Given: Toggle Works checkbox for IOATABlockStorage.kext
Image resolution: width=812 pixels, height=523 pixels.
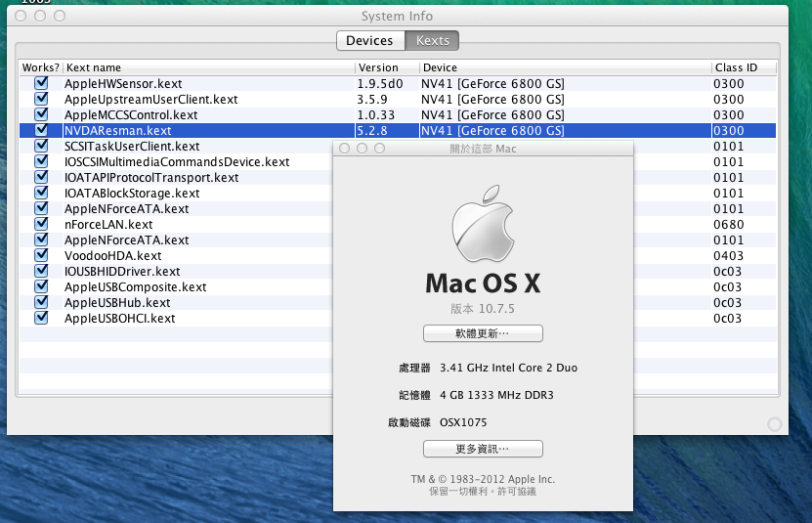Looking at the screenshot, I should pyautogui.click(x=41, y=193).
